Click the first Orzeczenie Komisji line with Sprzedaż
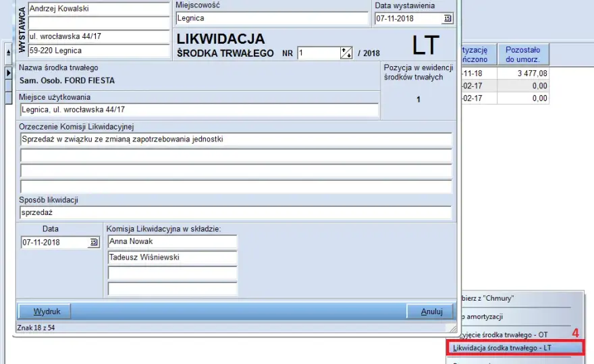This screenshot has height=364, width=594. [x=236, y=140]
